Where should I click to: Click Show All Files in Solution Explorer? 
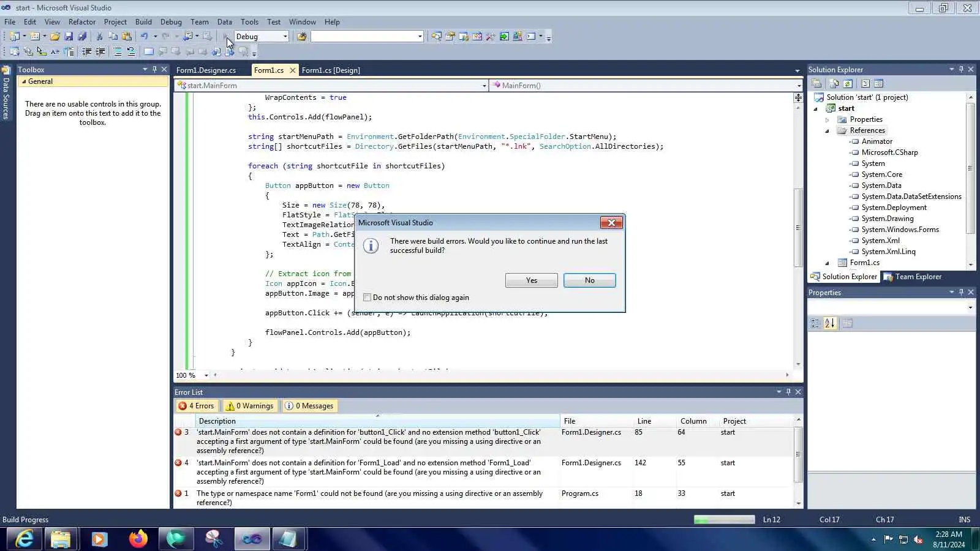click(x=834, y=84)
